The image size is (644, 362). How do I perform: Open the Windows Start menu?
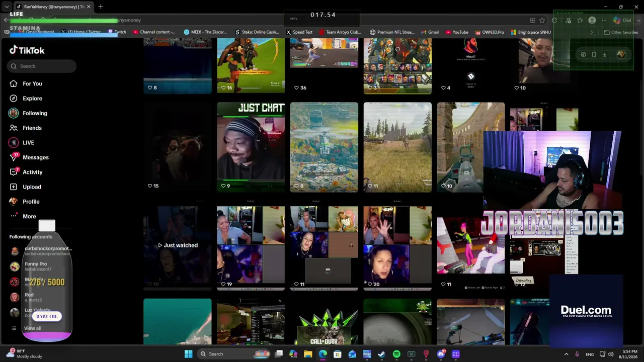click(188, 354)
